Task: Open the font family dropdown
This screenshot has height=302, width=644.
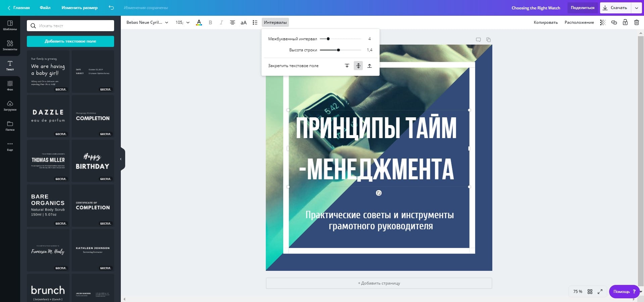Action: click(147, 22)
